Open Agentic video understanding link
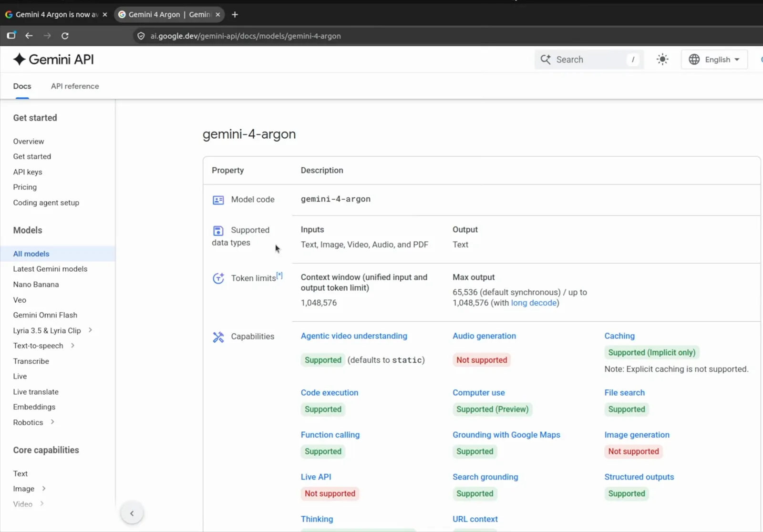Viewport: 763px width, 532px height. click(354, 336)
